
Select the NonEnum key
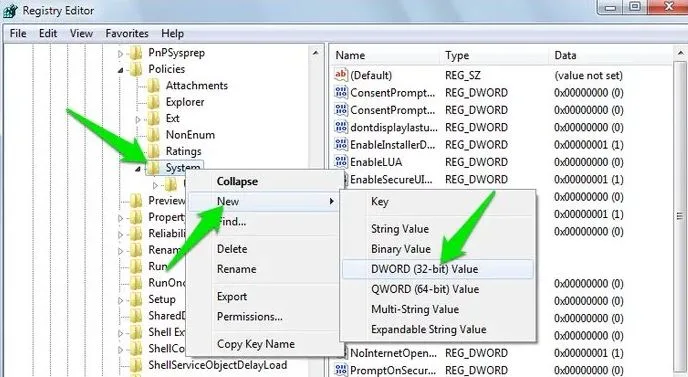190,135
